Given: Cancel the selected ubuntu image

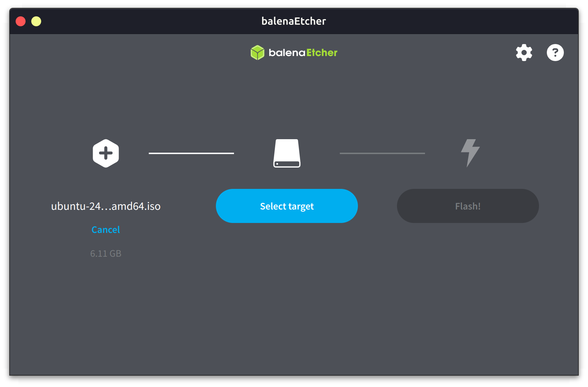Looking at the screenshot, I should [x=106, y=230].
